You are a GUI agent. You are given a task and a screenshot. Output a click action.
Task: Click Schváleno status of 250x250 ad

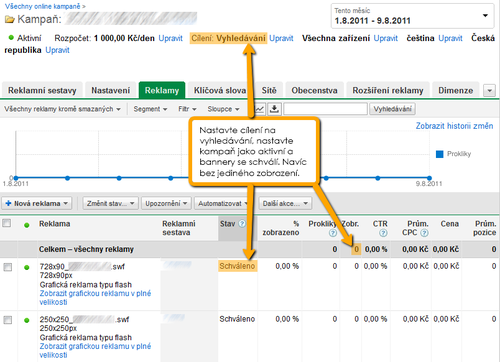237,319
